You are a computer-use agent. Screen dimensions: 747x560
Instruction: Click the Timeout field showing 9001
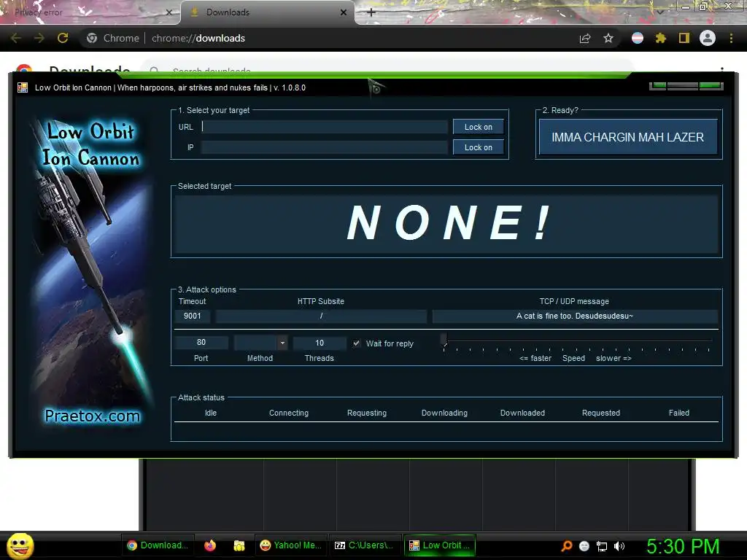[x=193, y=316]
